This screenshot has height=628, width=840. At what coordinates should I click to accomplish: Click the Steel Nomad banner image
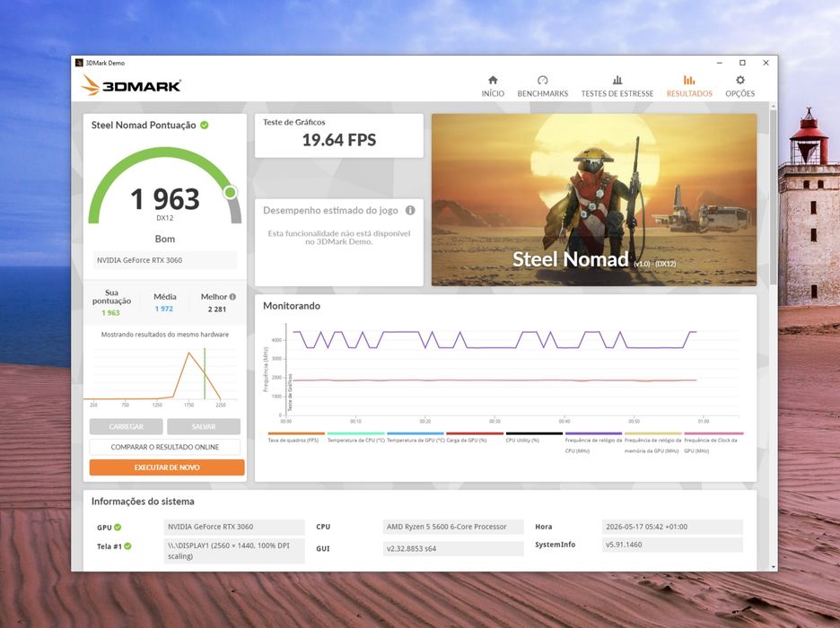pos(594,200)
